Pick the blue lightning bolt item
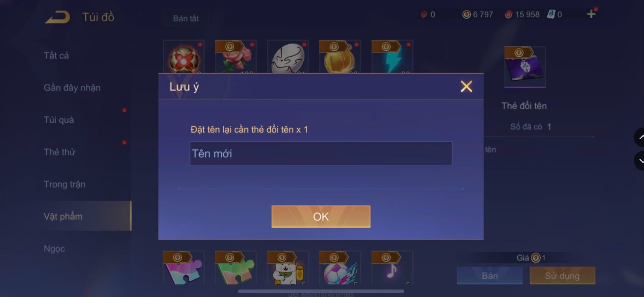 392,57
